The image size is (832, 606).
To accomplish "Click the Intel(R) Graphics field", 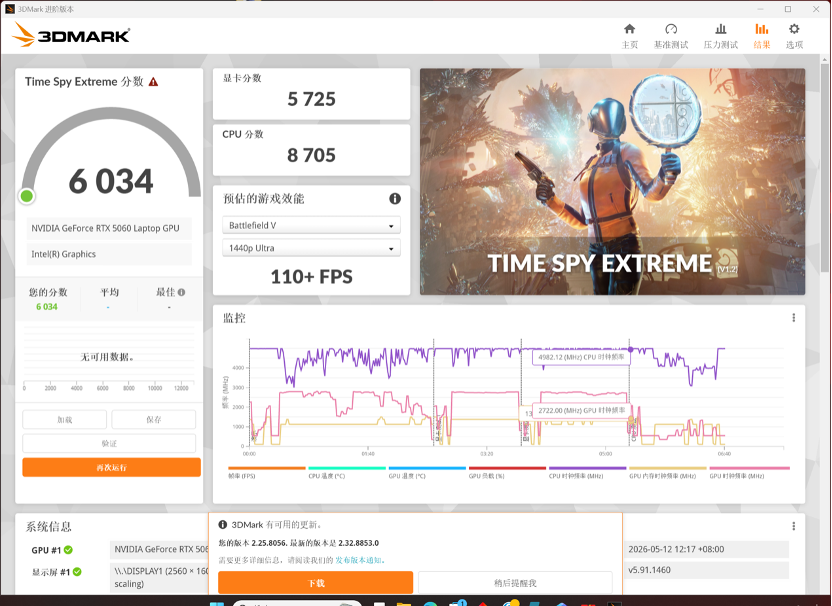I will coord(109,254).
